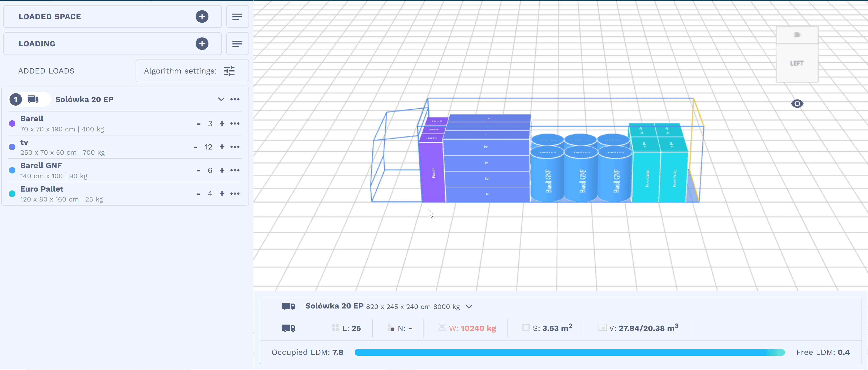This screenshot has height=370, width=868.
Task: Click the blue Barell GNF color dot
Action: (12, 170)
